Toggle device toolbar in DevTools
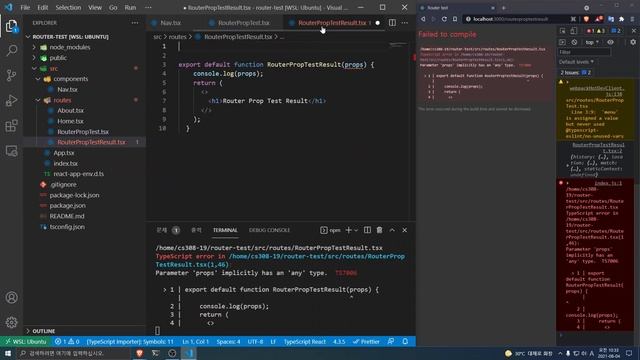 [x=574, y=31]
